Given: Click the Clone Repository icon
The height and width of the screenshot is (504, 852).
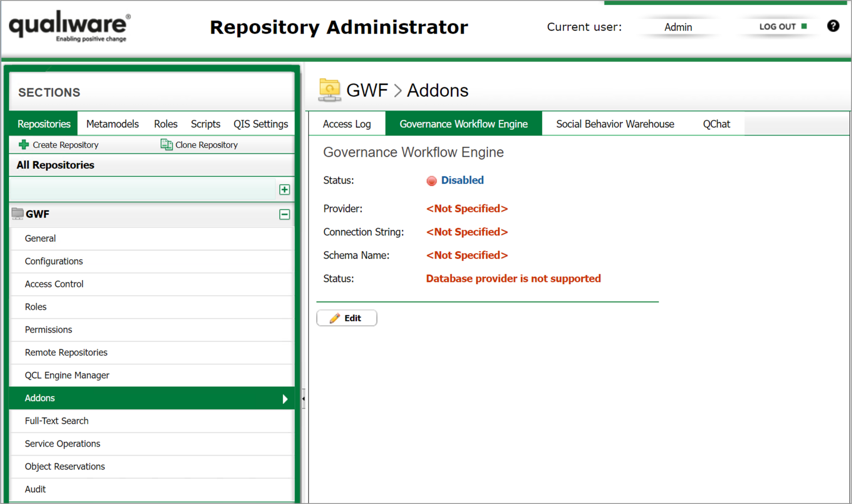Looking at the screenshot, I should pos(166,144).
